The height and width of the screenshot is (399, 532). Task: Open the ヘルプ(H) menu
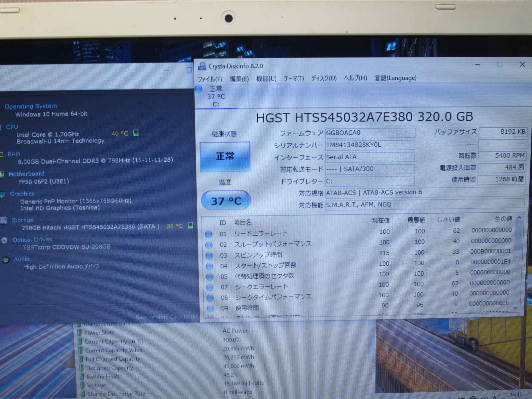(355, 78)
